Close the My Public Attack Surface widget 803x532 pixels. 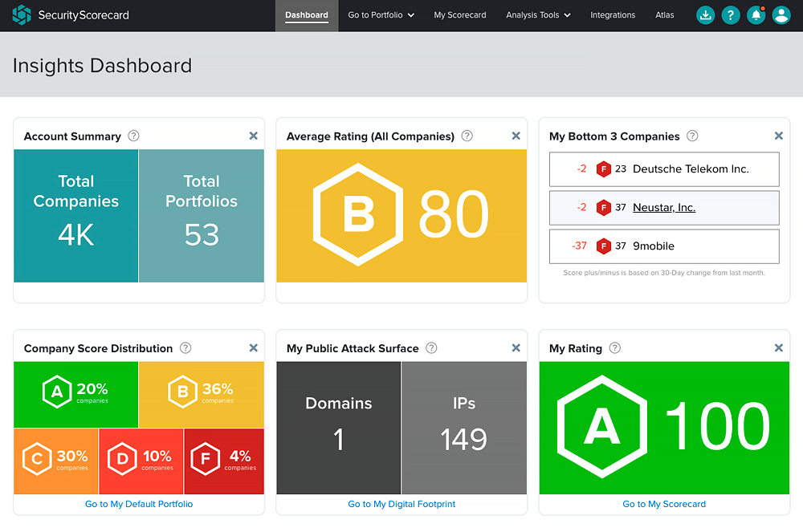click(516, 348)
